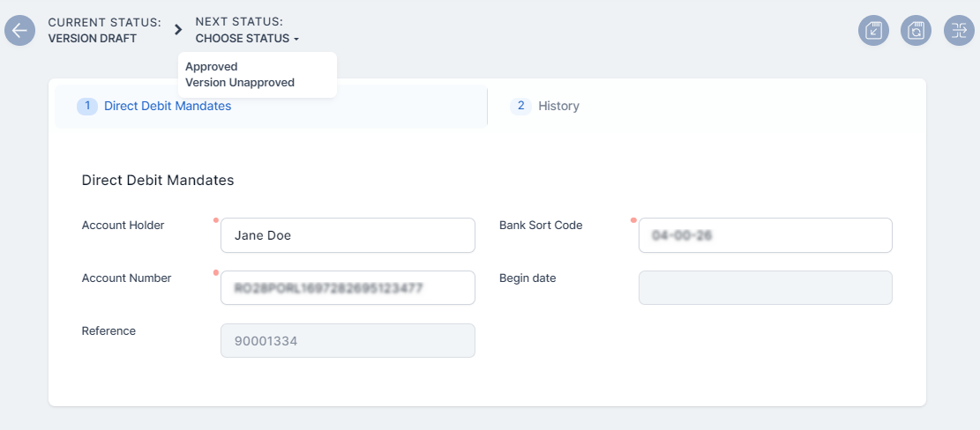Click the Begin date label
980x430 pixels.
coord(527,278)
